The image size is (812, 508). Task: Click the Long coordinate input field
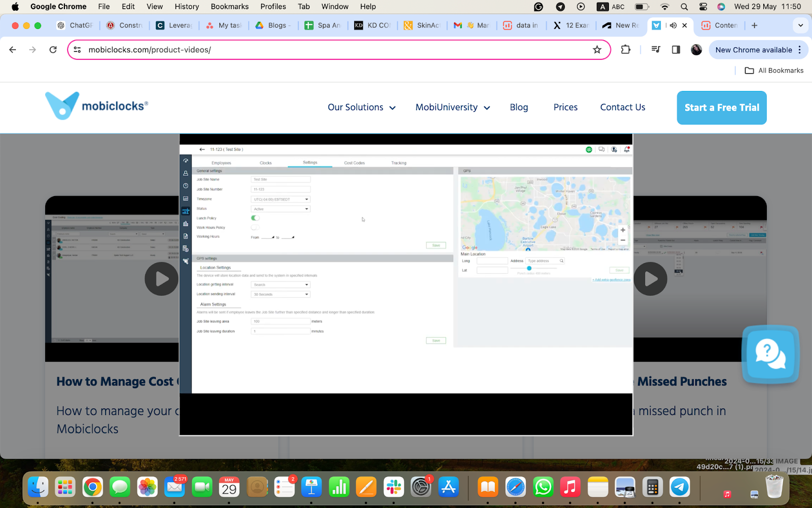click(492, 261)
